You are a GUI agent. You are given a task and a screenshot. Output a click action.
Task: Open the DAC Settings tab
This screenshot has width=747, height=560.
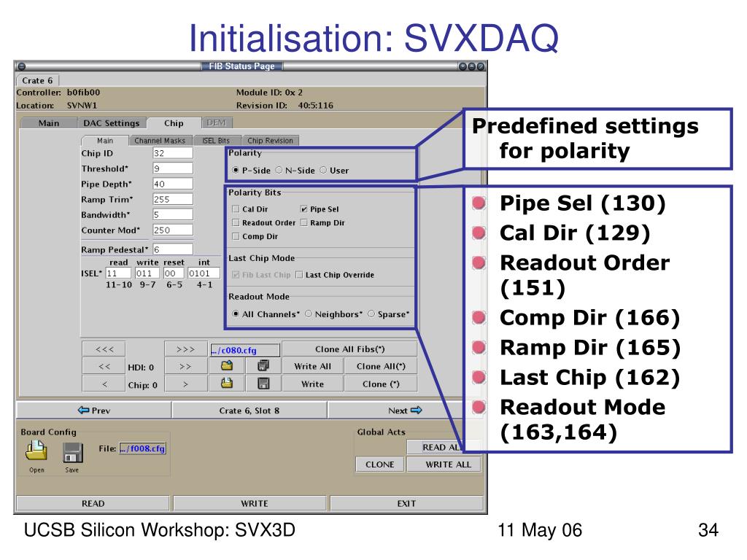tap(112, 122)
